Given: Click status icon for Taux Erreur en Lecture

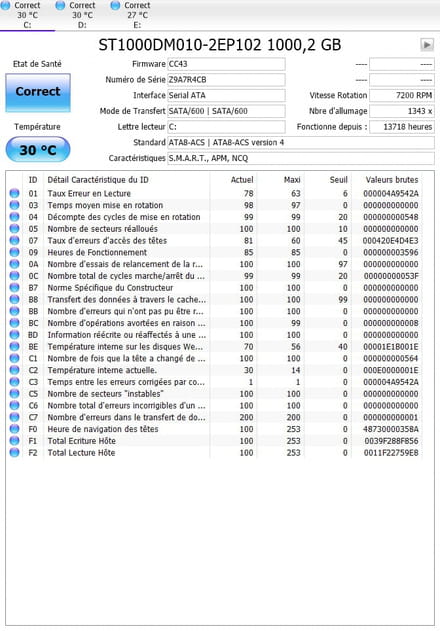Looking at the screenshot, I should click(x=14, y=193).
